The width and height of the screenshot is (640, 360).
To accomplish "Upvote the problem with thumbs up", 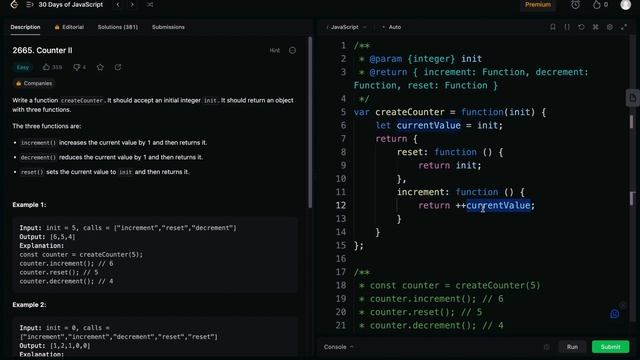I will (52, 67).
